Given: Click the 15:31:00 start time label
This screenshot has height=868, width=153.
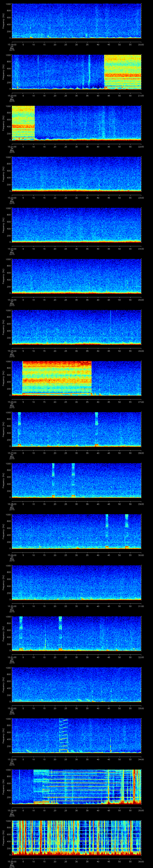Looking at the screenshot, I should point(12,657).
